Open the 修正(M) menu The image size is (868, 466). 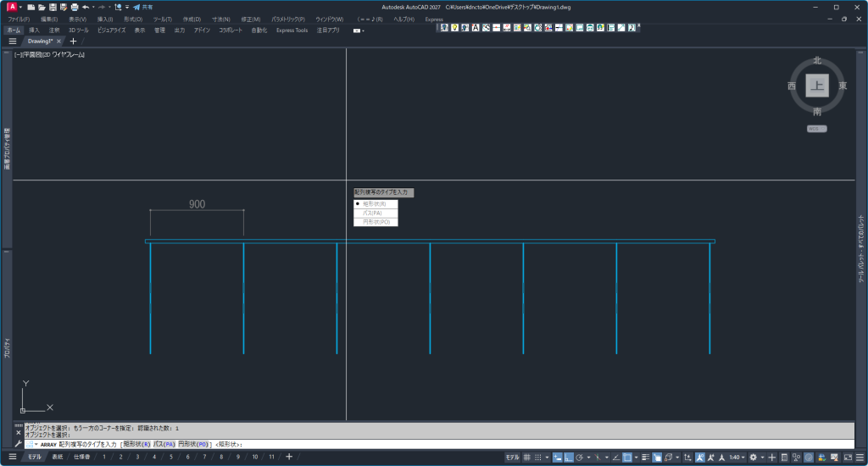point(250,19)
